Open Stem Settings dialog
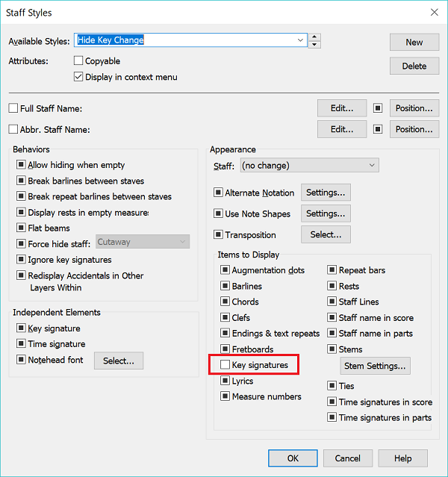Screen dimensions: 448x477 pos(375,366)
